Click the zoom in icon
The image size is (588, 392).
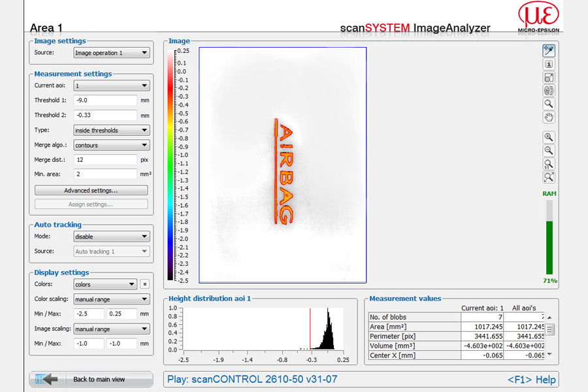pyautogui.click(x=549, y=137)
